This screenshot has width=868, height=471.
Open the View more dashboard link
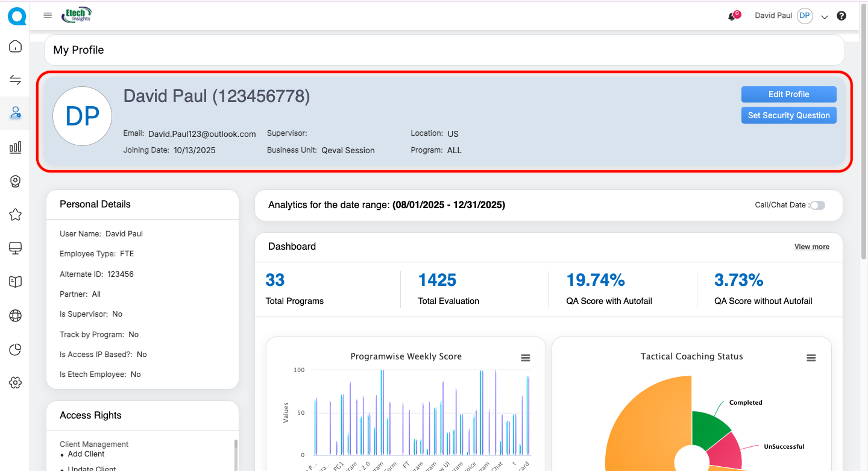coord(811,247)
